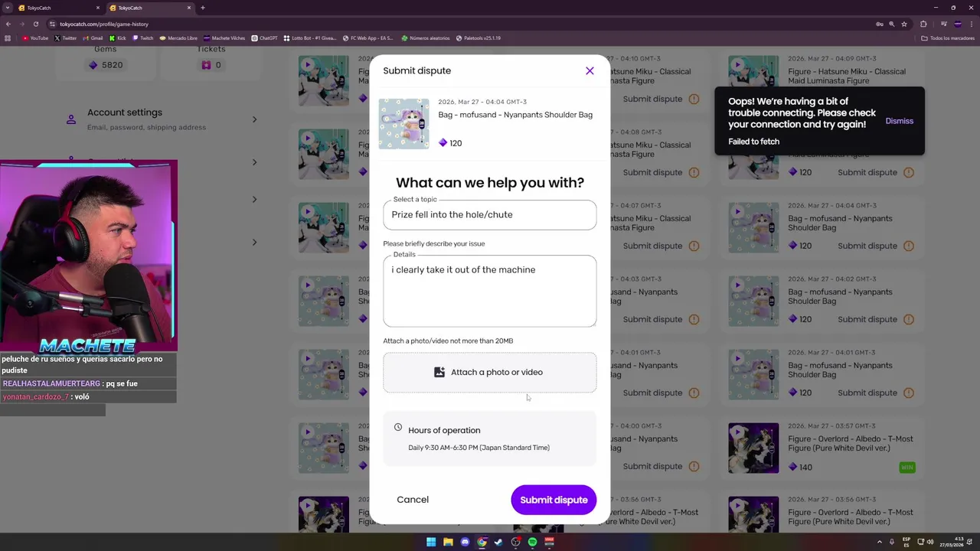Click the Nyanpants Shoulder Bag thumbnail in dialog
Screen dimensions: 980x551
pos(404,123)
